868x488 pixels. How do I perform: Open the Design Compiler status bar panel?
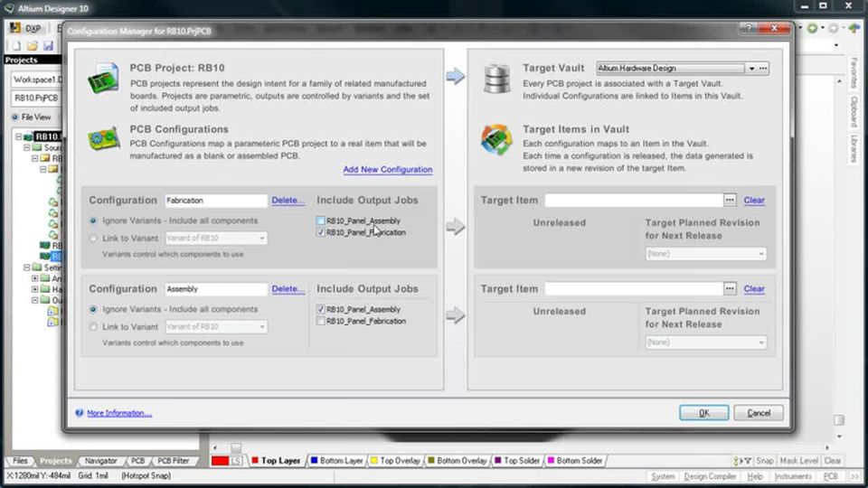coord(710,476)
